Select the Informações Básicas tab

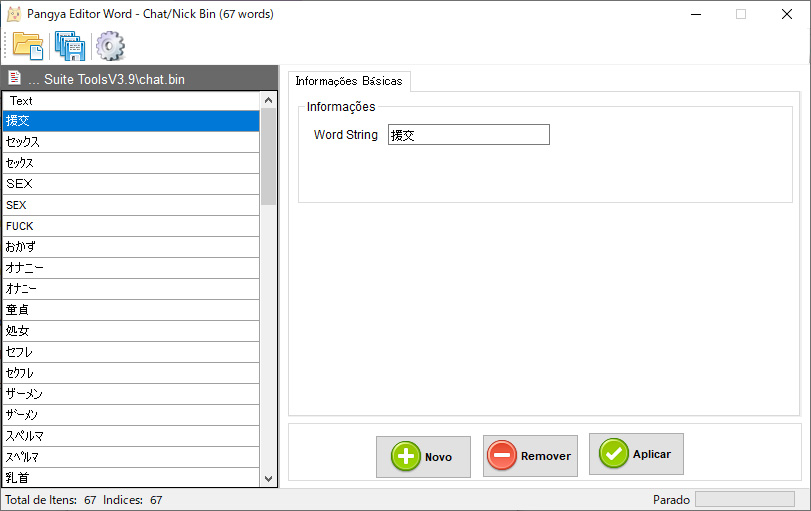click(x=349, y=81)
